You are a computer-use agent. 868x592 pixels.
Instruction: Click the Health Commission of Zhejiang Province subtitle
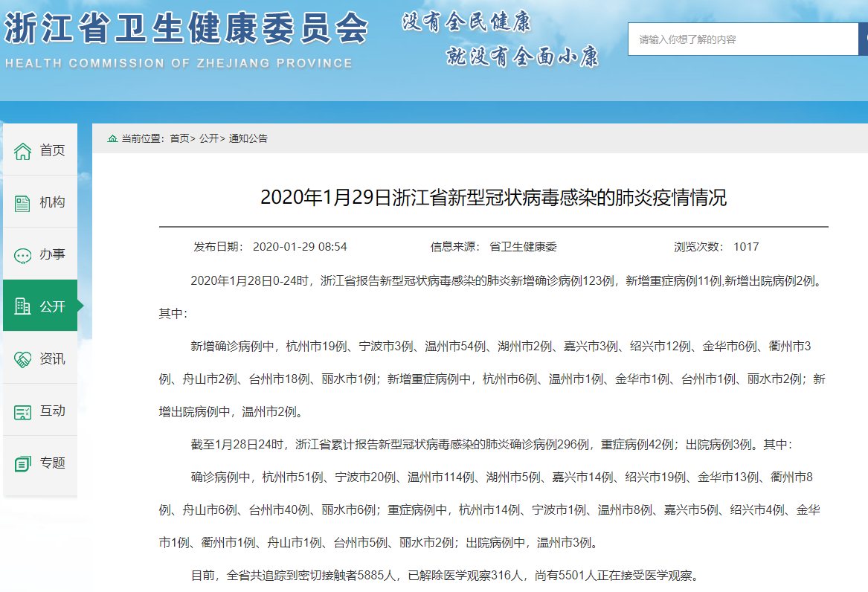tap(179, 63)
